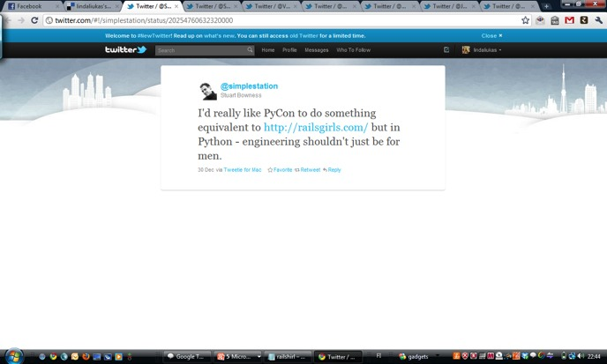
Task: Switch to the Facebook tab
Action: click(33, 6)
